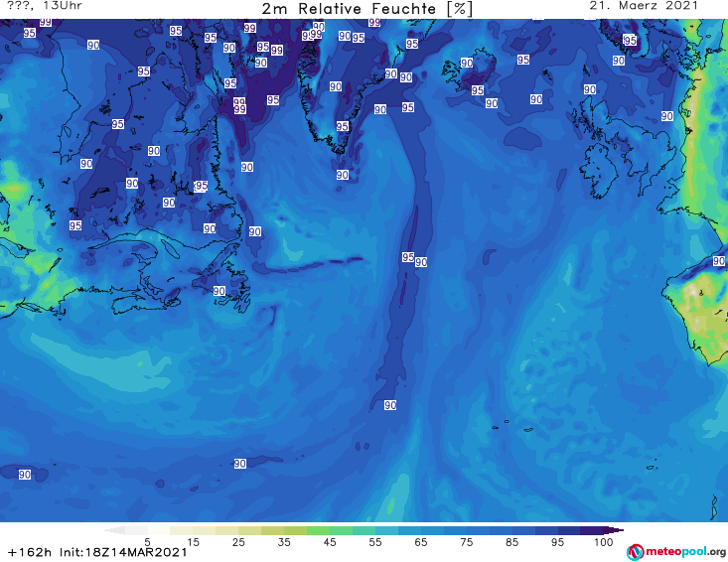Pick the dark purple colorbar segment near 100
This screenshot has width=728, height=562.
pos(592,530)
